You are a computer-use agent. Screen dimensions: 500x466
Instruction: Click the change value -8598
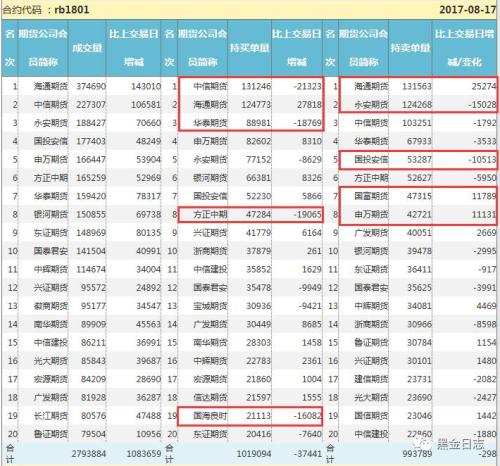tap(484, 324)
